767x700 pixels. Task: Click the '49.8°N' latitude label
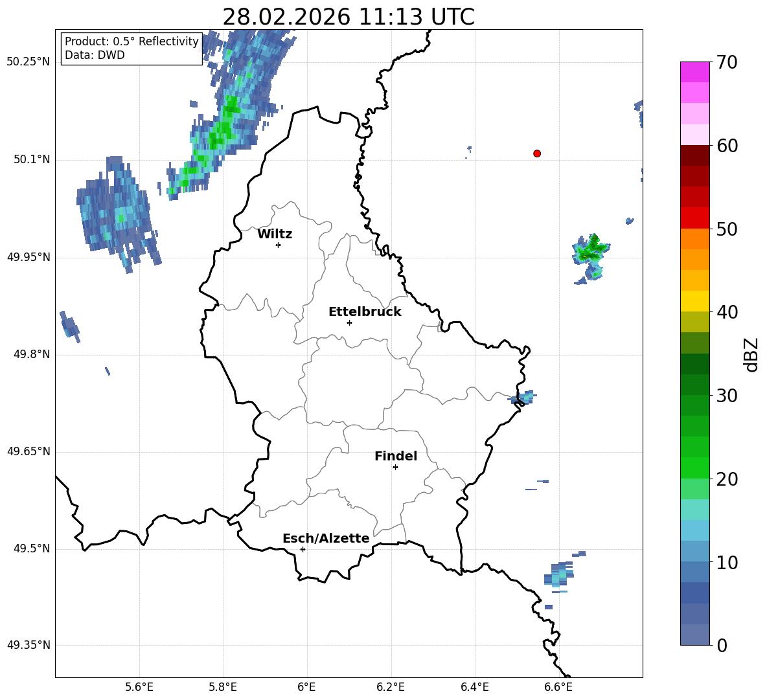point(32,354)
